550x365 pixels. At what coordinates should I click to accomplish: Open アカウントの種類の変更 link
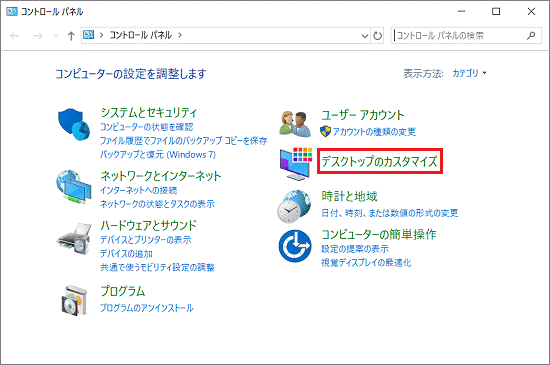pyautogui.click(x=374, y=131)
